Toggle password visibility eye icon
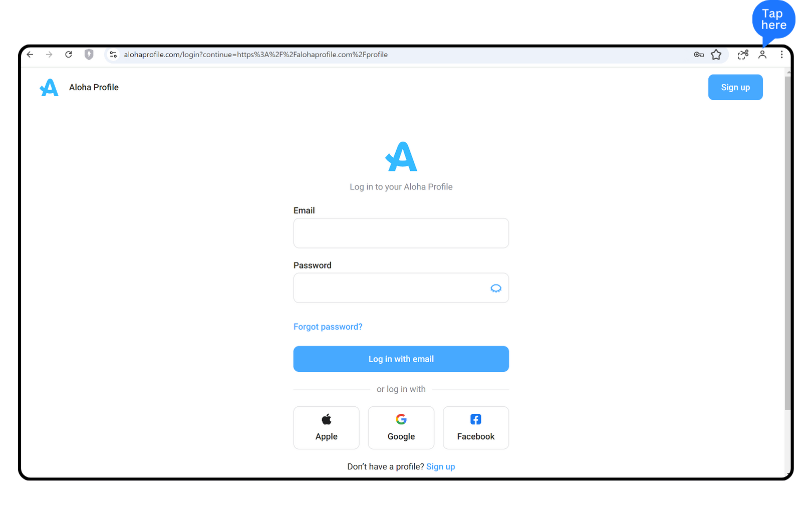Viewport: 812px width, 525px height. click(x=496, y=288)
